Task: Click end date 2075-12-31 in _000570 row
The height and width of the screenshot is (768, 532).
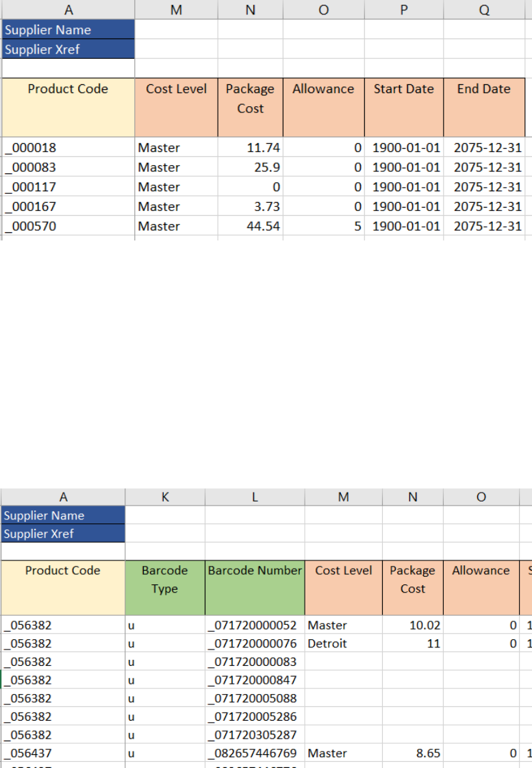Action: (484, 226)
